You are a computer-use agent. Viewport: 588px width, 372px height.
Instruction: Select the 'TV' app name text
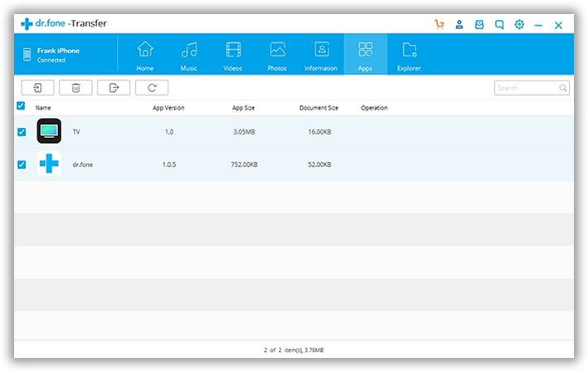pyautogui.click(x=76, y=132)
